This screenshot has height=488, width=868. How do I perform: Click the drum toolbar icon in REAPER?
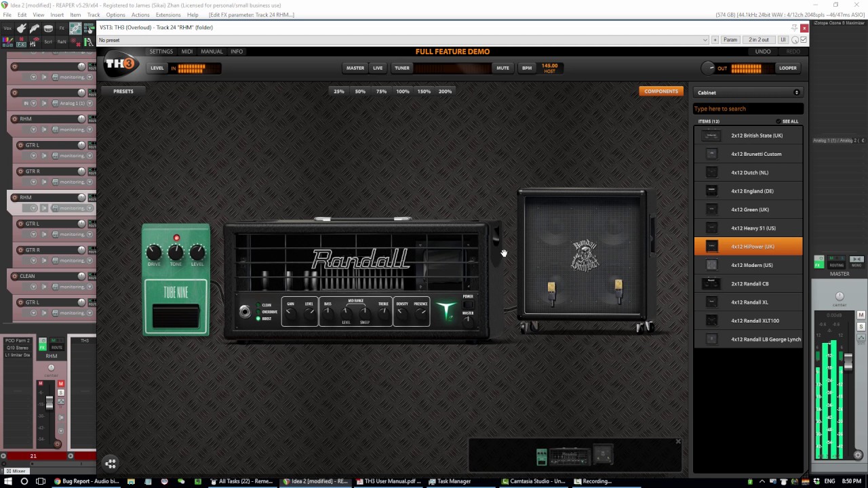coord(48,28)
